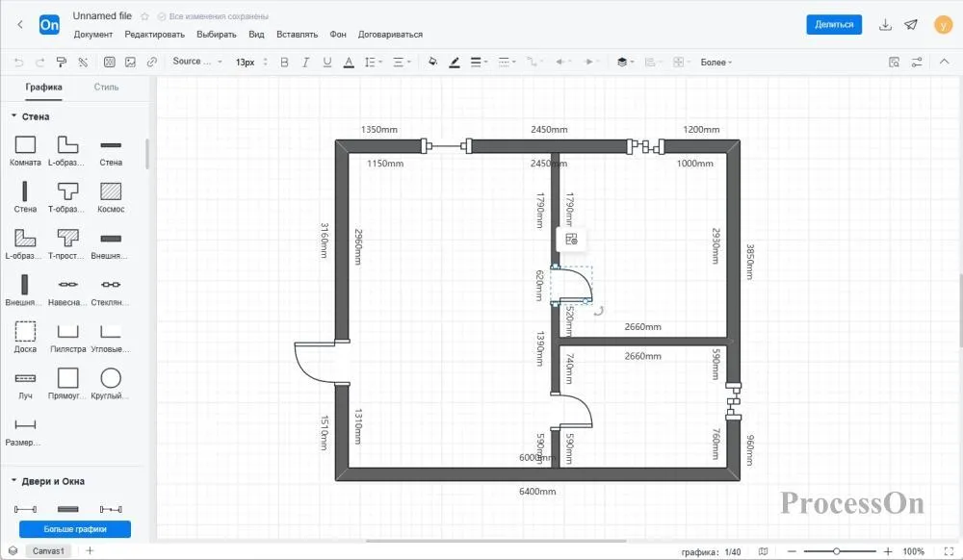Click the blue Делиться share button

point(834,24)
